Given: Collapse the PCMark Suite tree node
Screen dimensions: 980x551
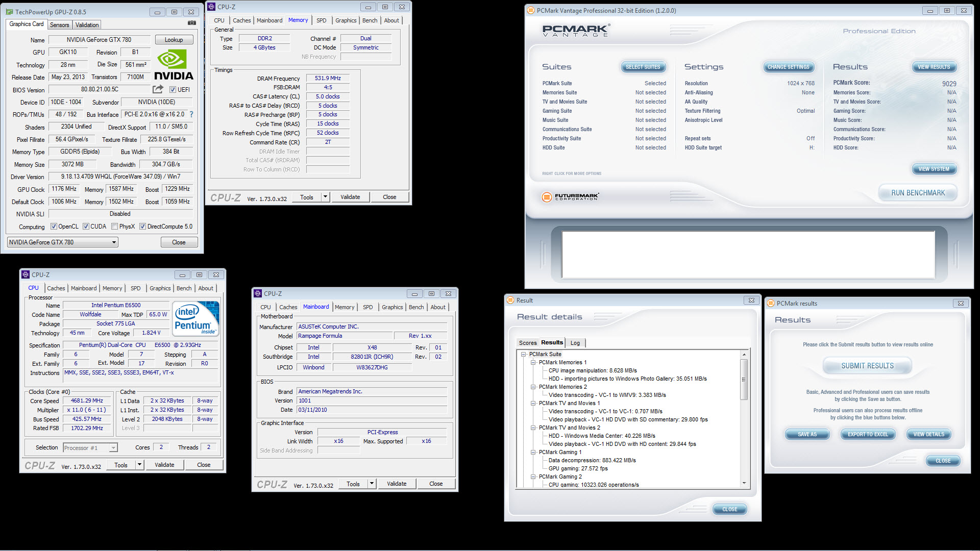Looking at the screenshot, I should click(x=523, y=354).
